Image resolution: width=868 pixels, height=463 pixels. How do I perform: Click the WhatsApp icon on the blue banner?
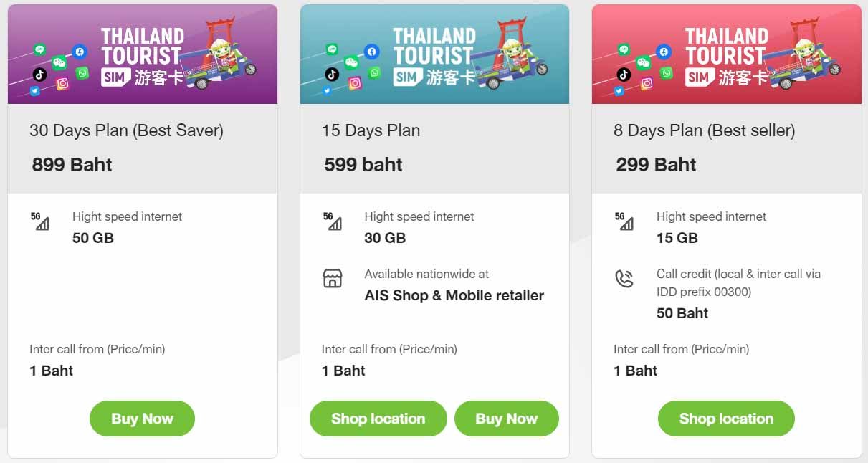[x=374, y=72]
